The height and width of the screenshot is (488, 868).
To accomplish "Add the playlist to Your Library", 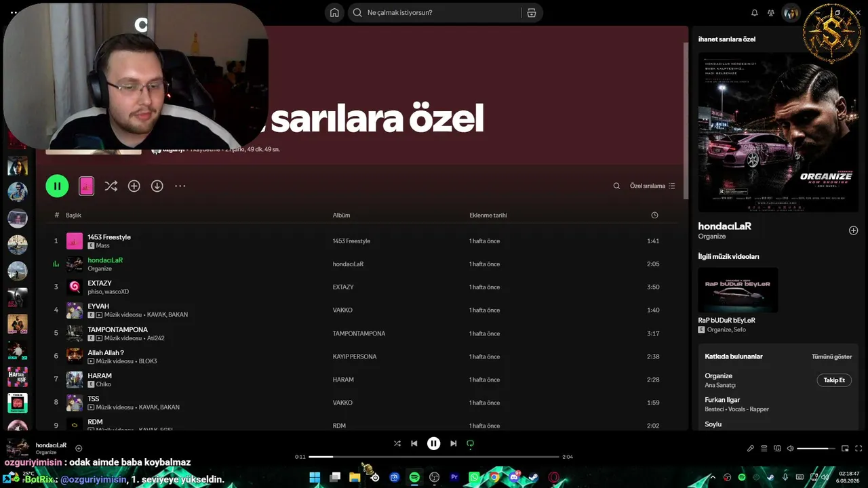I will coord(134,186).
